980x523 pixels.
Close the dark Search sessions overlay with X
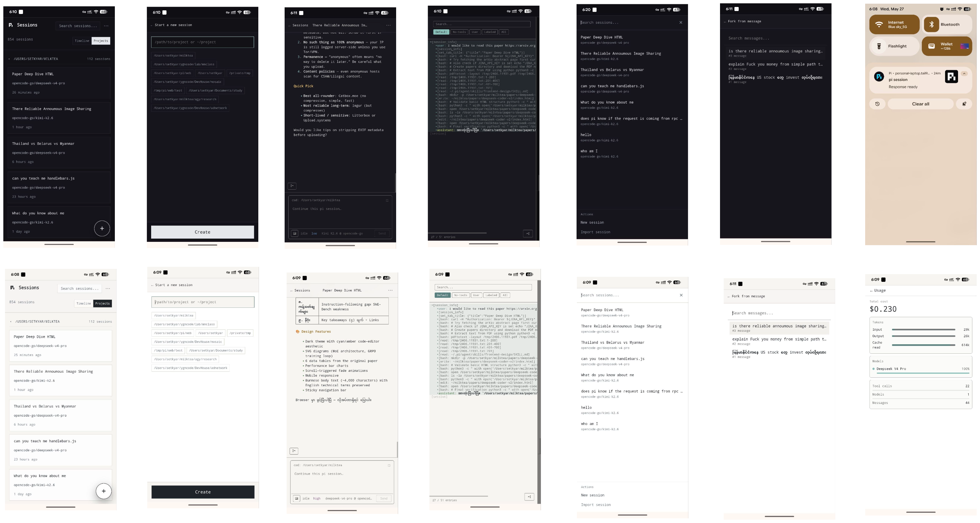click(681, 22)
